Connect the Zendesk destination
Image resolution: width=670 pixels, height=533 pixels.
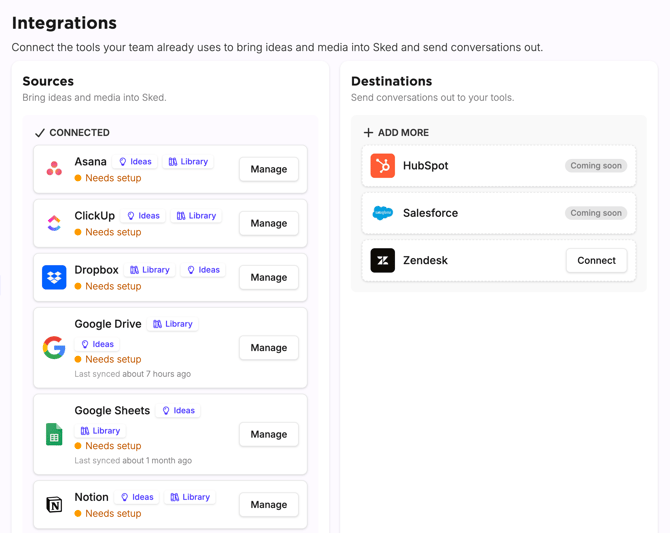coord(597,260)
